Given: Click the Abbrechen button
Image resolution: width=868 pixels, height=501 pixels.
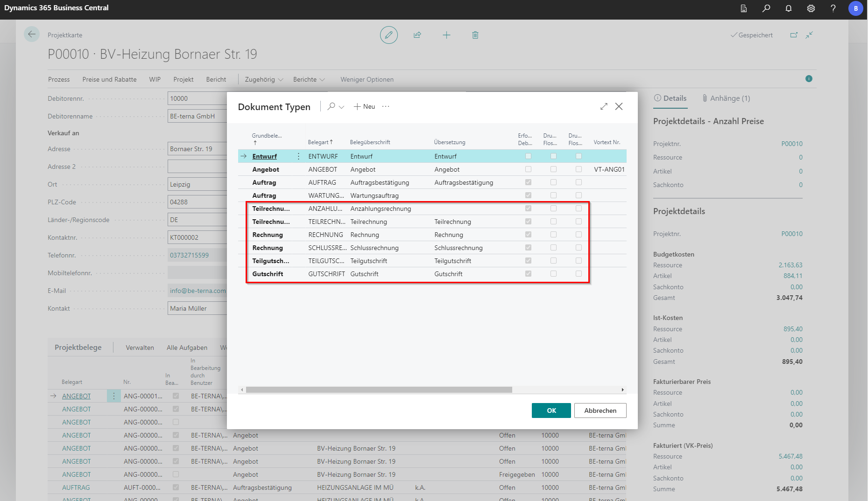Looking at the screenshot, I should [600, 411].
